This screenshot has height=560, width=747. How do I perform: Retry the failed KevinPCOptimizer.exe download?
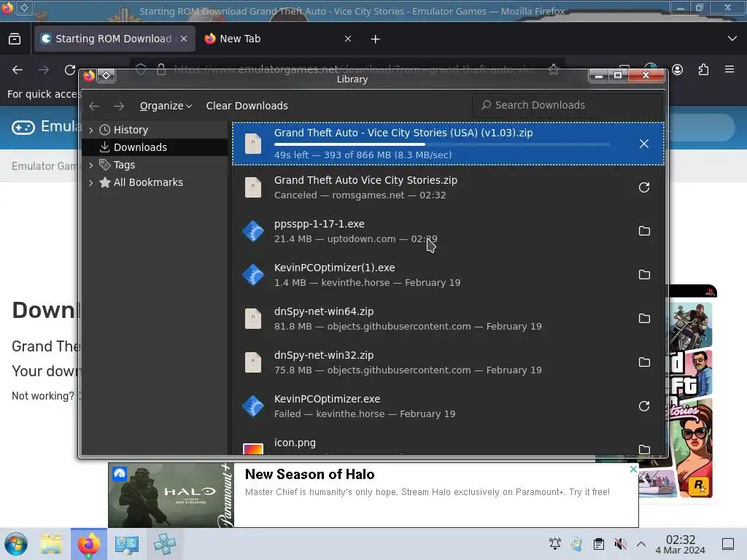[x=643, y=406]
